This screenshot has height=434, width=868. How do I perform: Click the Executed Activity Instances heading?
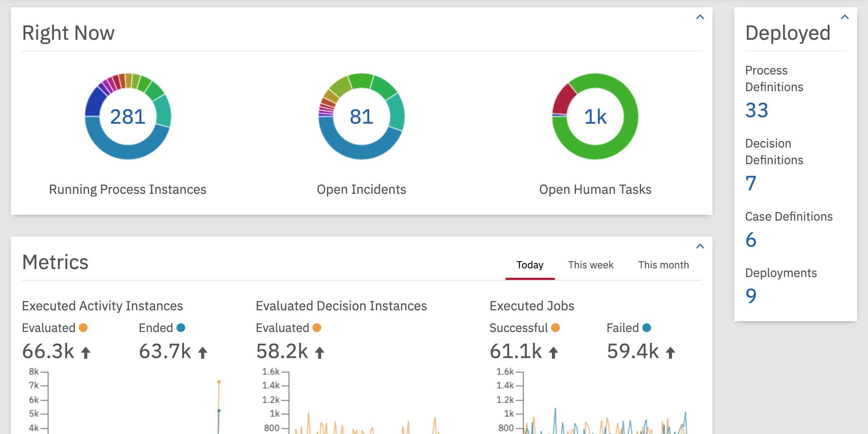click(x=102, y=306)
